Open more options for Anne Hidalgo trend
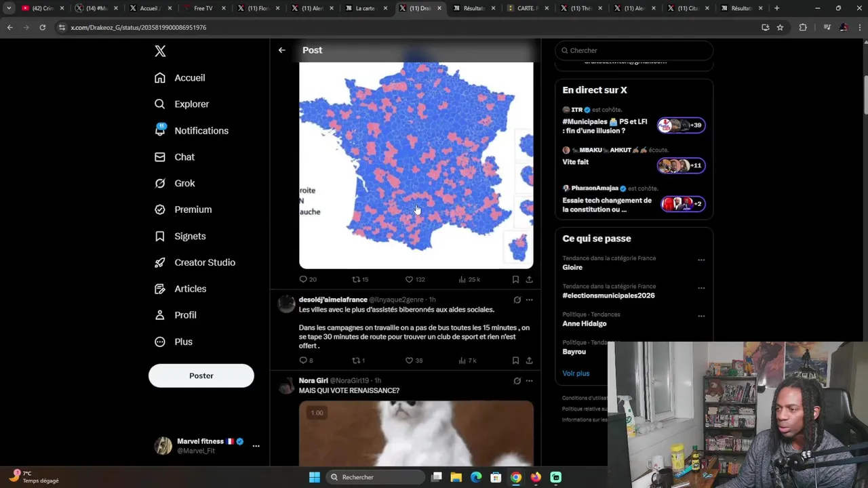The width and height of the screenshot is (868, 488). pyautogui.click(x=701, y=316)
